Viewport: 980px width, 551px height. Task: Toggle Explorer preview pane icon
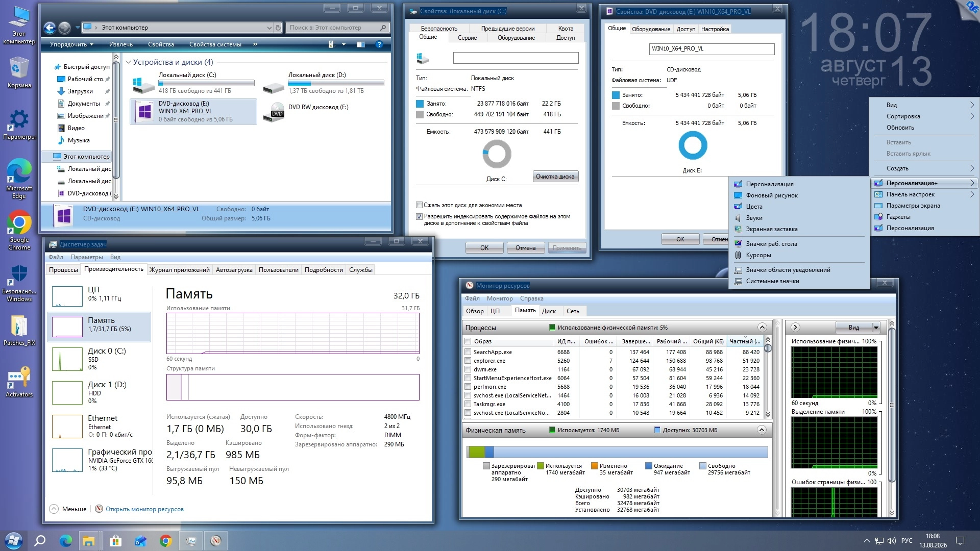[360, 44]
